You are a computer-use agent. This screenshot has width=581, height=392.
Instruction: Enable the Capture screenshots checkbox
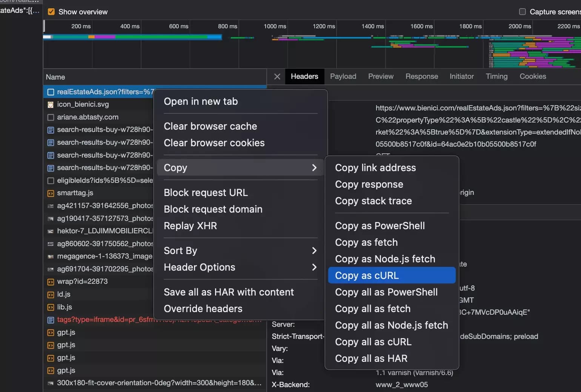[x=522, y=12]
